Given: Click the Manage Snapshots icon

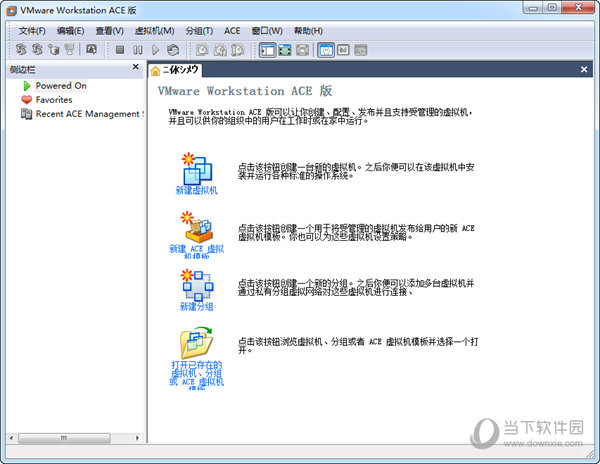Looking at the screenshot, I should 238,50.
